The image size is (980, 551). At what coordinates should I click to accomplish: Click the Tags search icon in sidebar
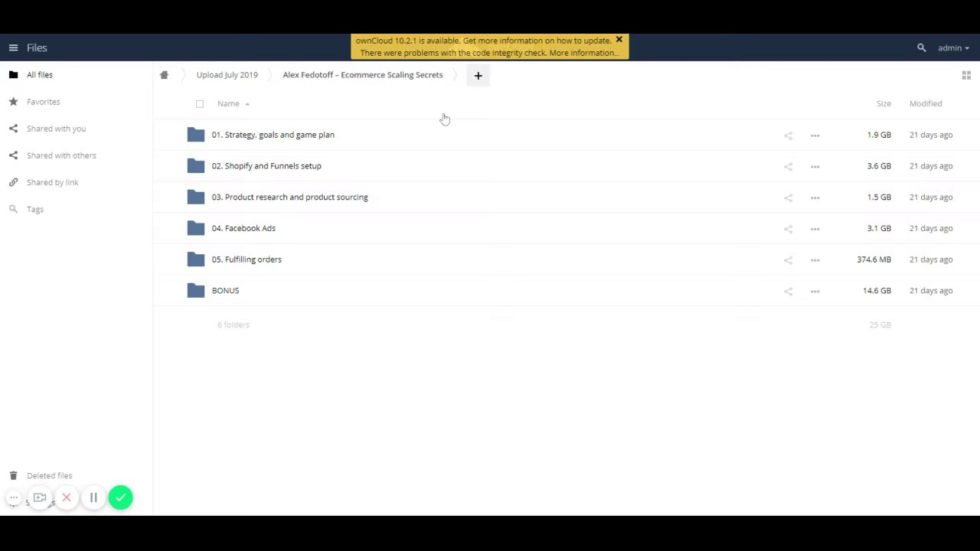(13, 209)
